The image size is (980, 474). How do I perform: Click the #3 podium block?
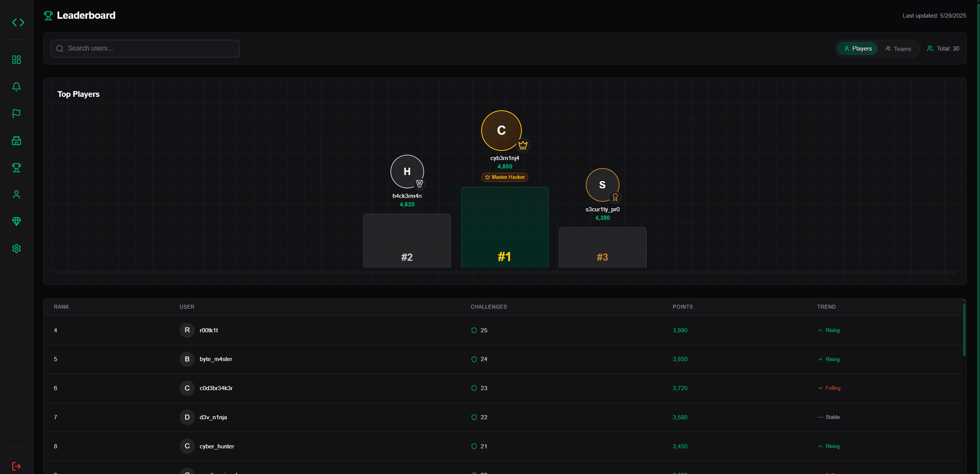pyautogui.click(x=603, y=248)
